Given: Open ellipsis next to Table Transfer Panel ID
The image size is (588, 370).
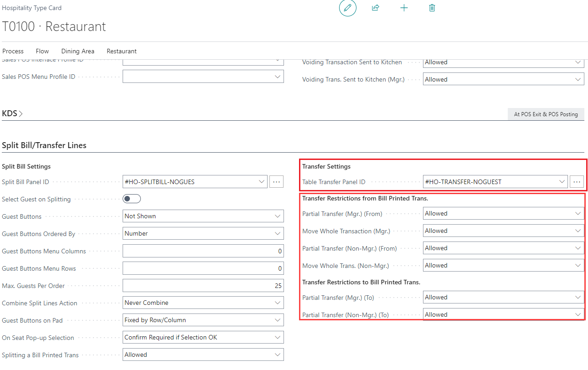Looking at the screenshot, I should (577, 182).
